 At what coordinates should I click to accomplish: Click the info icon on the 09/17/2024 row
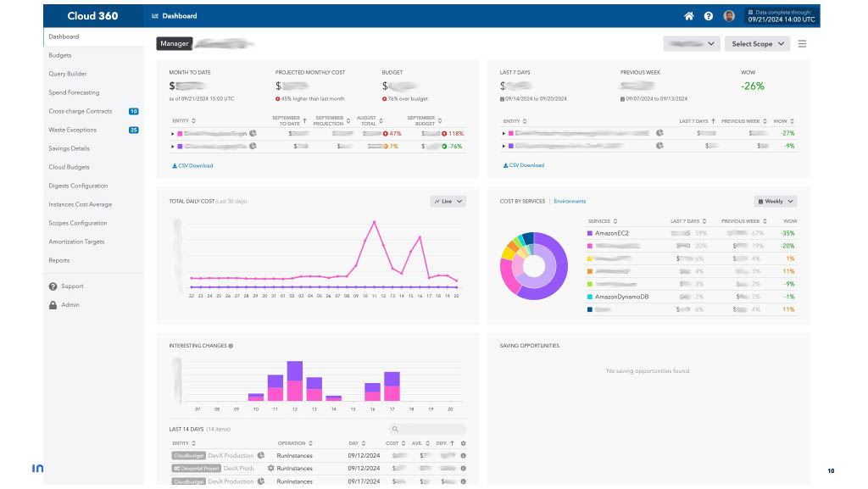(464, 481)
